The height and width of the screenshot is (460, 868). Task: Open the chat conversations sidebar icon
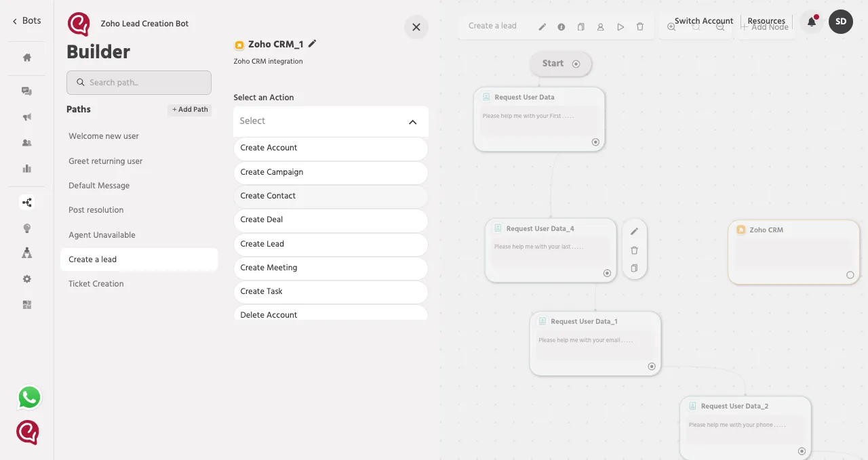(27, 91)
